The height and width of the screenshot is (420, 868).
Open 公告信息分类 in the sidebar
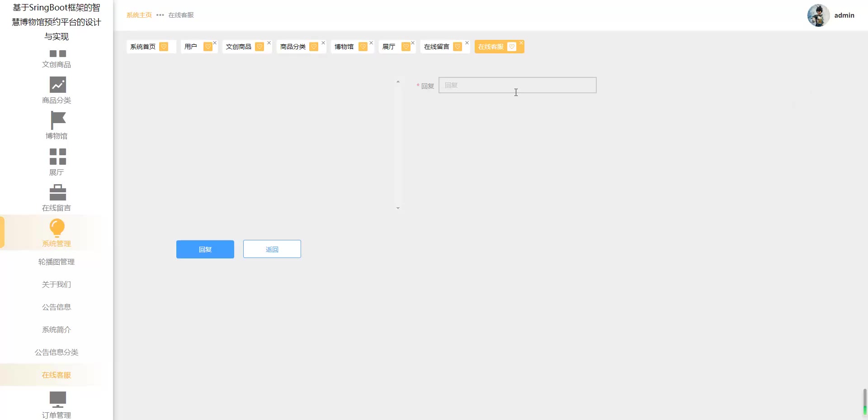click(57, 352)
